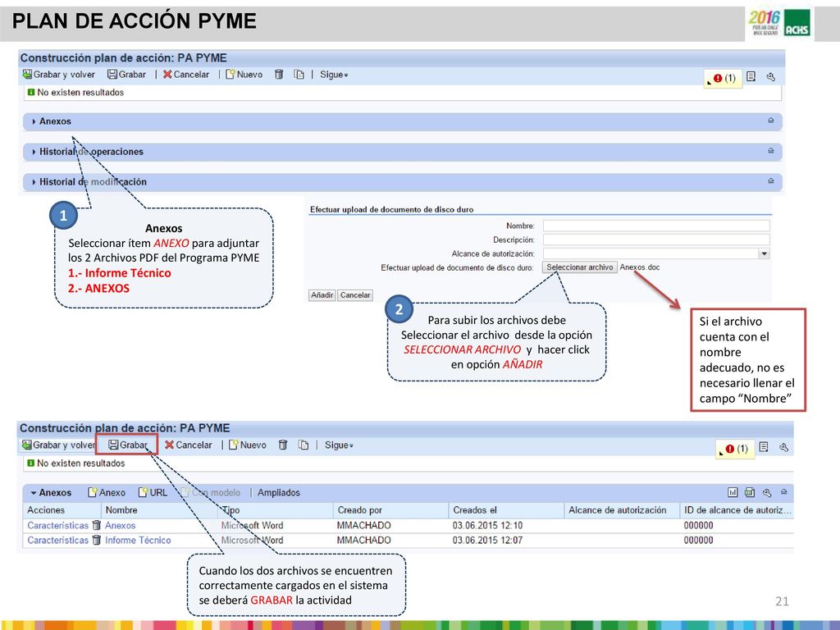Click the spreadsheet export icon in Anexos table header
Image resolution: width=840 pixels, height=630 pixels.
point(750,492)
